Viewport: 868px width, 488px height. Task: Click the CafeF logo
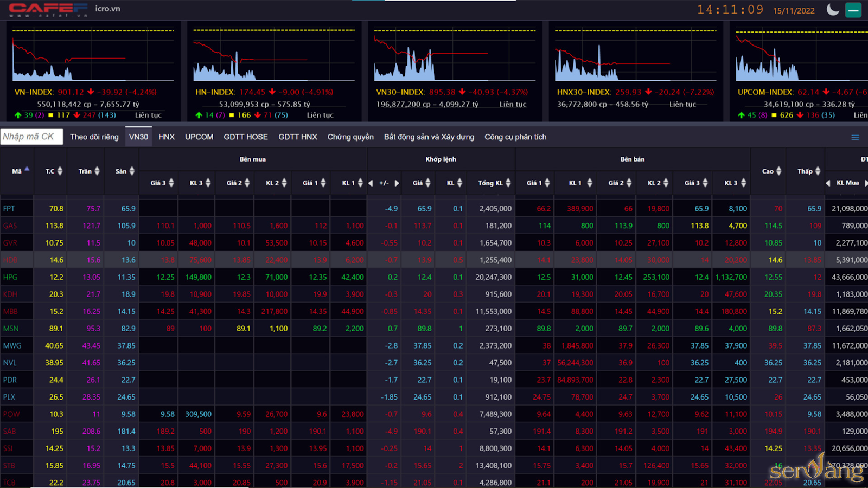[48, 9]
